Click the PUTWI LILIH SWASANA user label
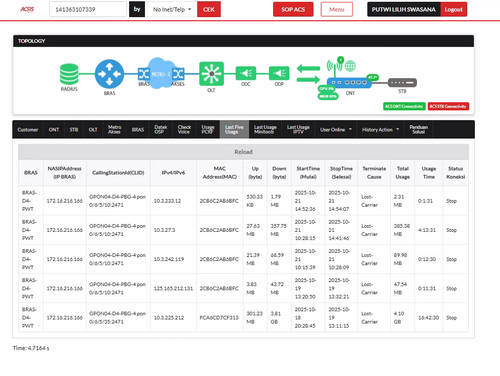500x376 pixels. click(x=404, y=9)
